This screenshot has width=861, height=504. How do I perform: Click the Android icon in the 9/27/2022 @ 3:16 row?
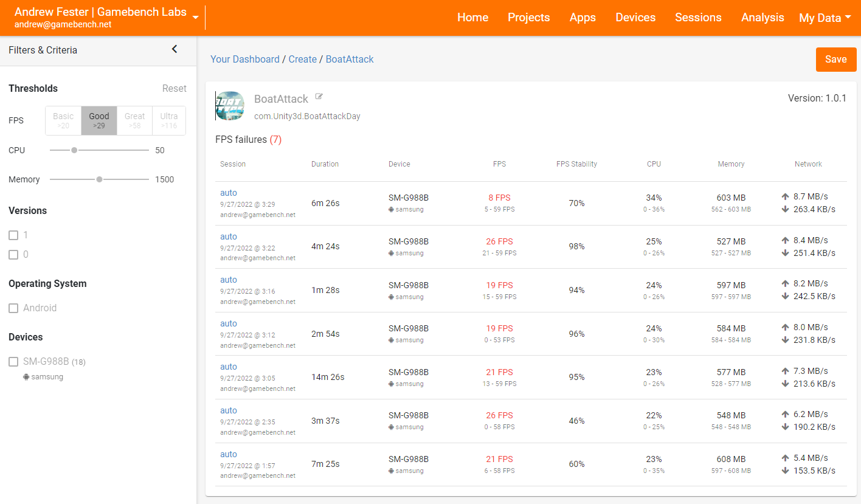click(391, 297)
